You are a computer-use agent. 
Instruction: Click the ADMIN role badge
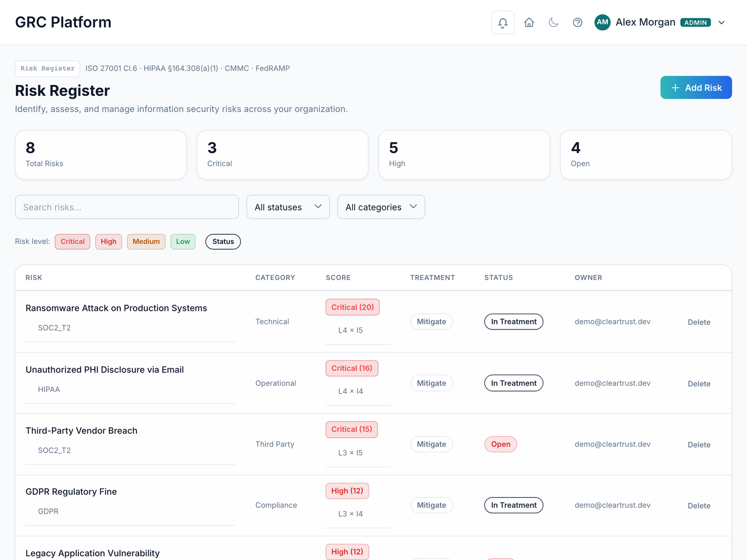pos(696,22)
